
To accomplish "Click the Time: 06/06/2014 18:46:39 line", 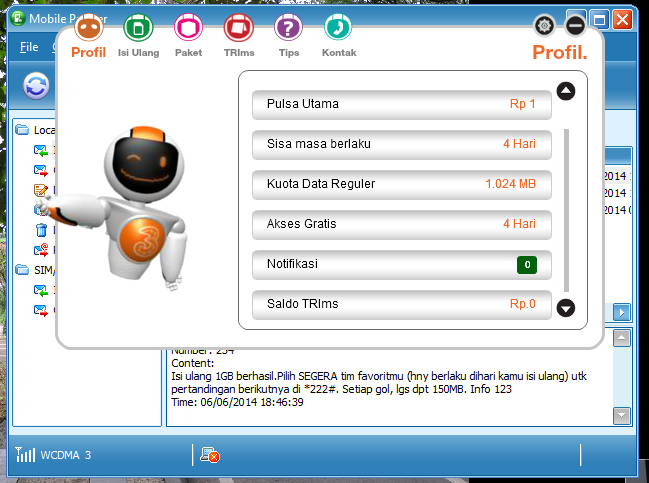I will coord(237,402).
